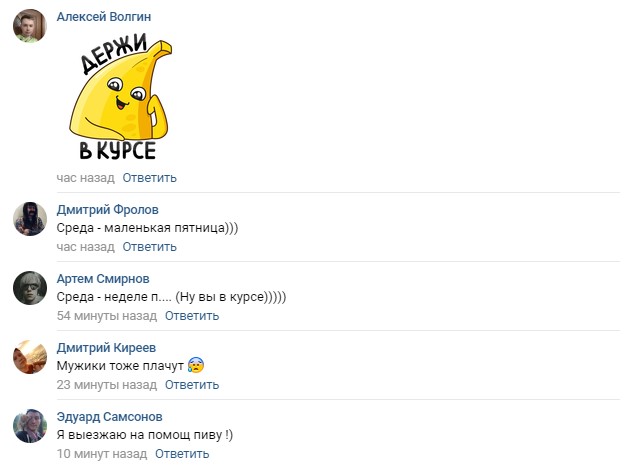Reply to Эдуард Самсонов's comment
Screen dimensions: 635x469
coord(182,454)
